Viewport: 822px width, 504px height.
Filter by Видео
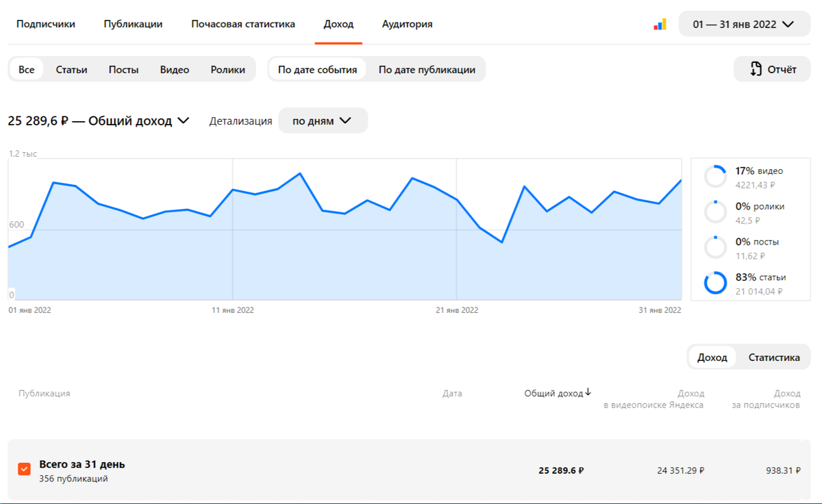175,69
